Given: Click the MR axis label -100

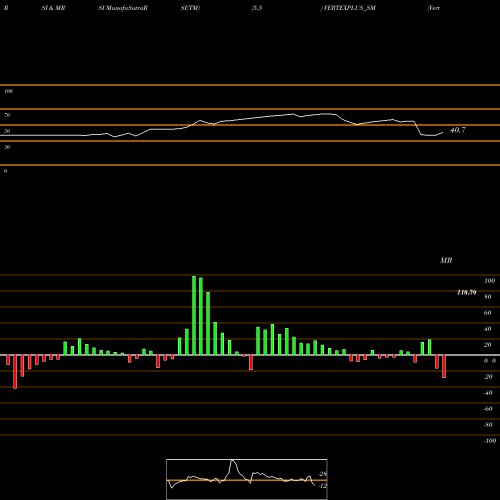Looking at the screenshot, I should point(490,441).
